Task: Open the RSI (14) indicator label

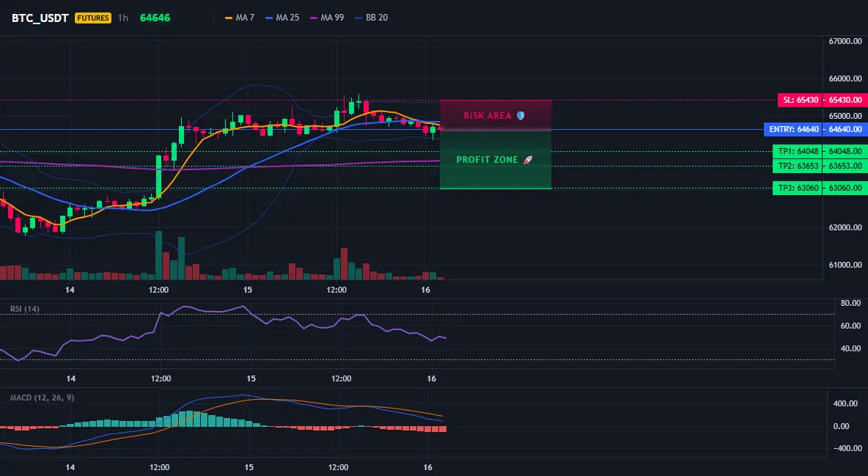Action: pos(25,309)
